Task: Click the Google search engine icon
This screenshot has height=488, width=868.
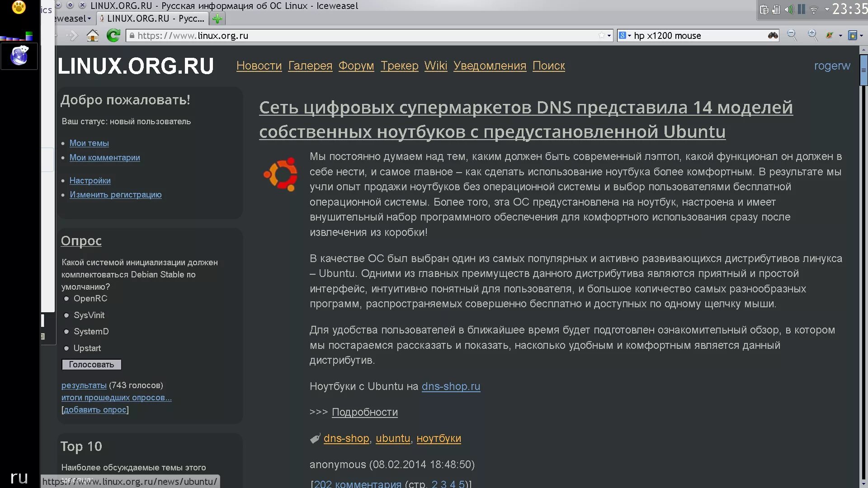Action: coord(623,35)
